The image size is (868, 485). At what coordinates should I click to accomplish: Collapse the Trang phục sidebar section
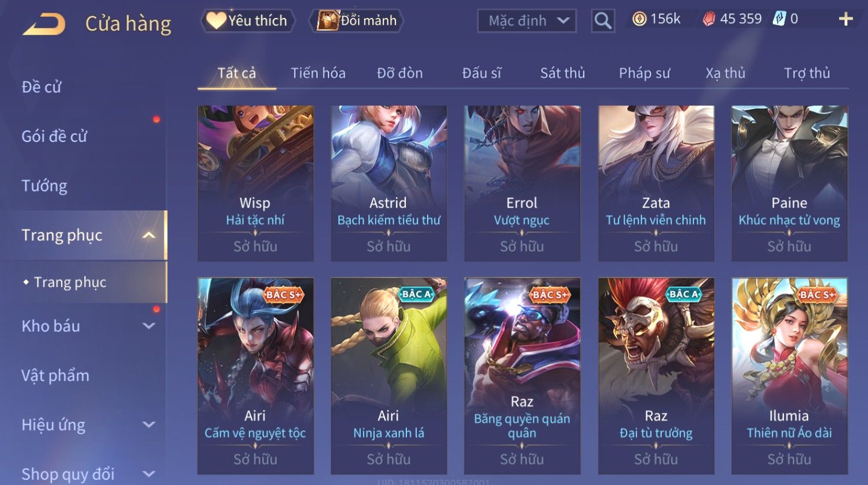click(x=149, y=235)
